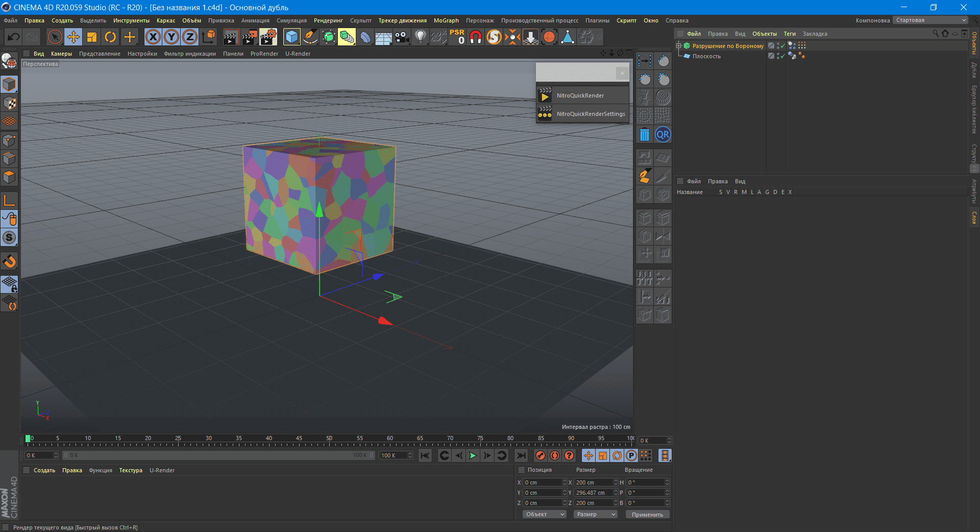This screenshot has height=532, width=980.
Task: Toggle Y axis lock
Action: pyautogui.click(x=171, y=37)
